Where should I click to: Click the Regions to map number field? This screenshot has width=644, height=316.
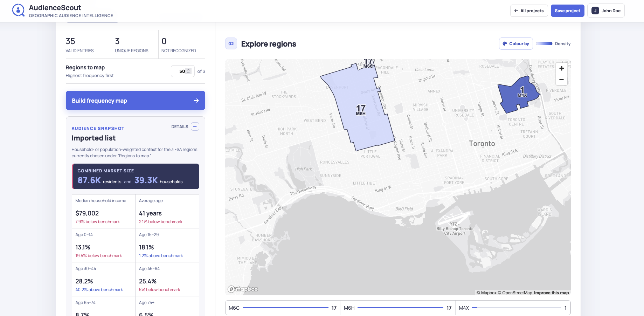[182, 71]
